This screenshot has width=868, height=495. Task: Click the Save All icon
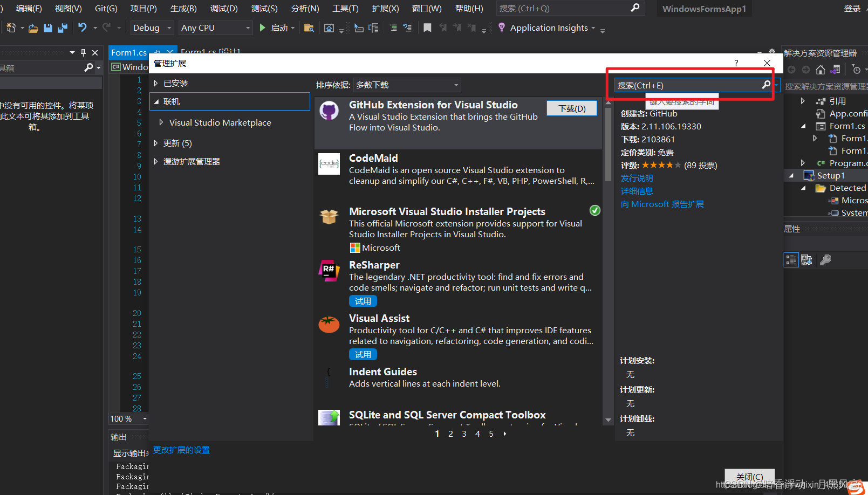pos(63,28)
